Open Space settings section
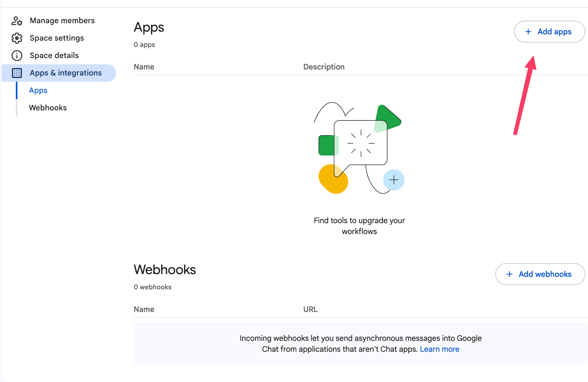Screen dimensions: 588x382 point(57,38)
